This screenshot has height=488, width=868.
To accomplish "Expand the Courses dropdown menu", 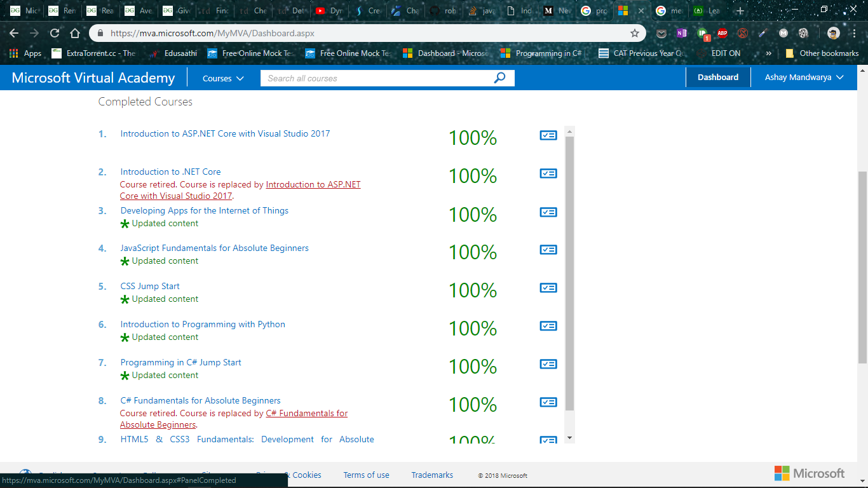I will click(223, 78).
